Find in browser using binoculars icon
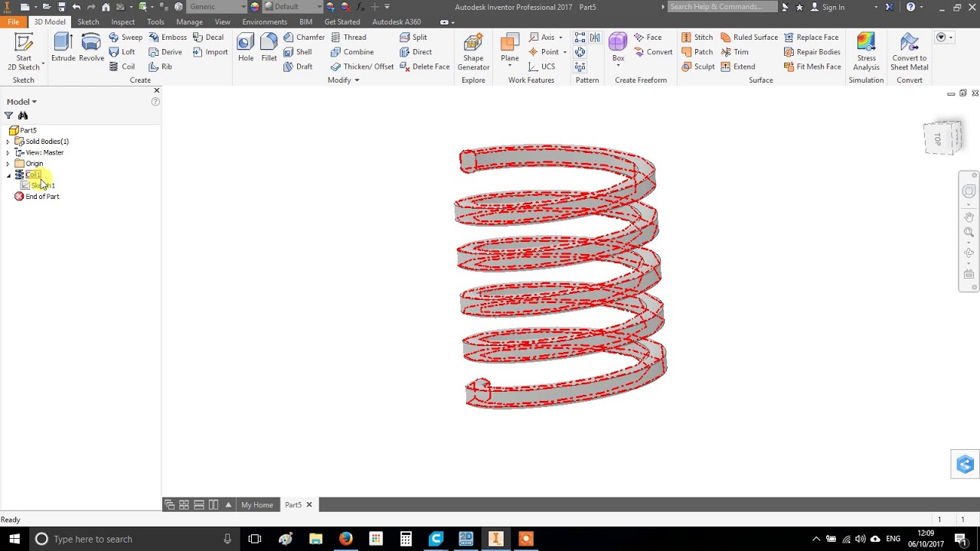This screenshot has height=551, width=980. [x=23, y=116]
